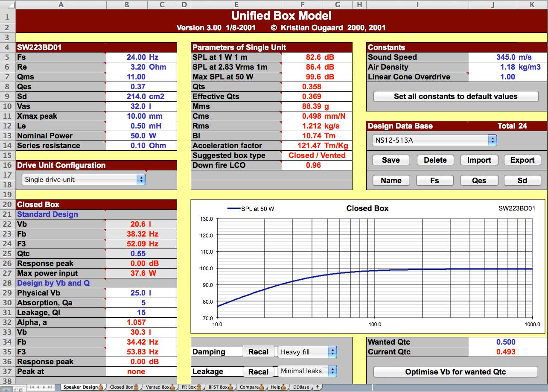
Task: Add a new sheet with plus button
Action: point(317,387)
